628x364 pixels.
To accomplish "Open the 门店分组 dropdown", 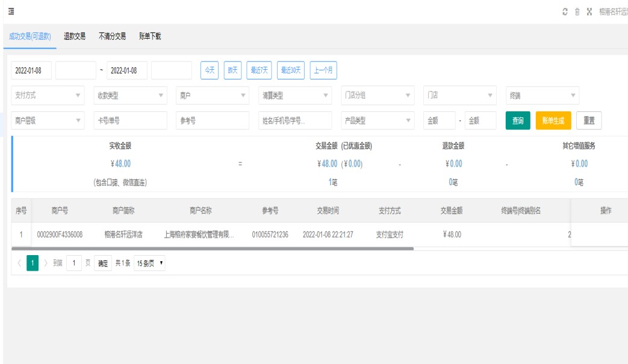I will pos(378,95).
